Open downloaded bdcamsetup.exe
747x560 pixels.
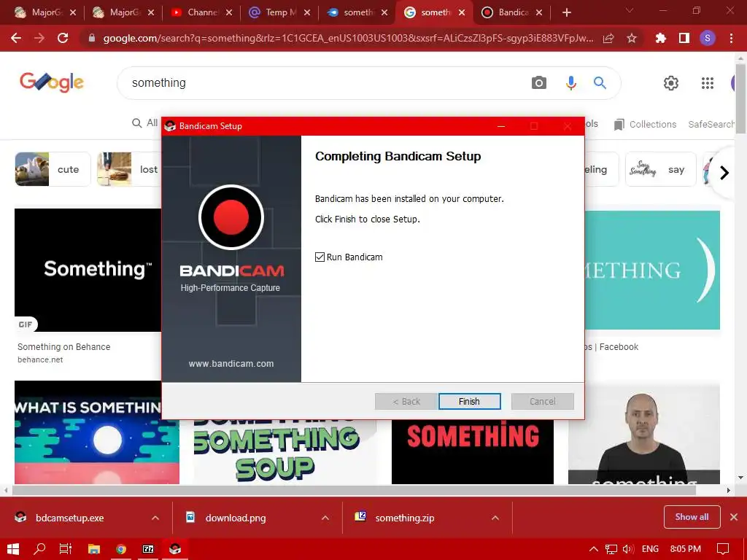coord(69,518)
